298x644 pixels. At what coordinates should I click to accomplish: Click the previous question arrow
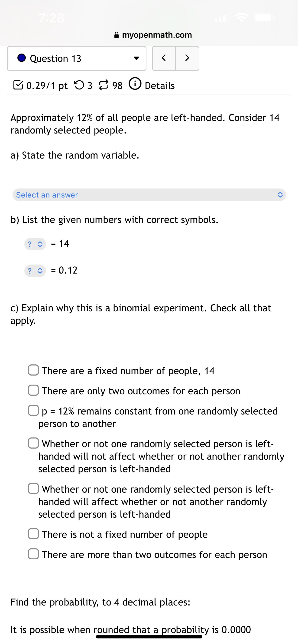pyautogui.click(x=163, y=58)
